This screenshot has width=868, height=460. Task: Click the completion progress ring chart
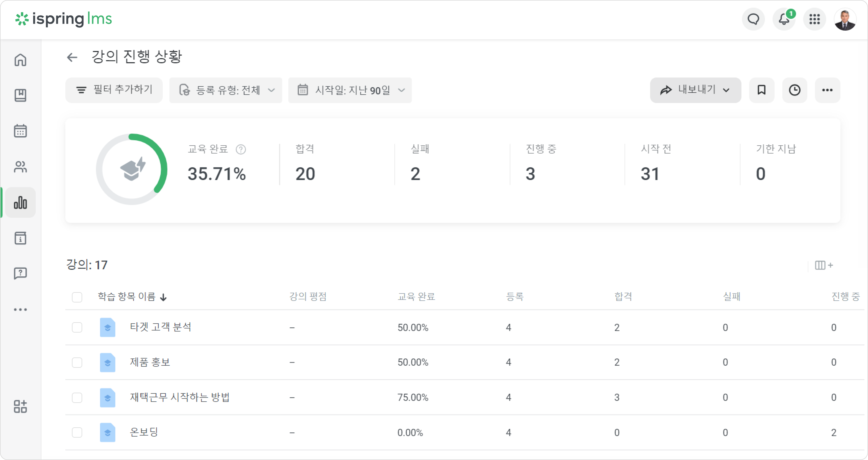(x=132, y=169)
